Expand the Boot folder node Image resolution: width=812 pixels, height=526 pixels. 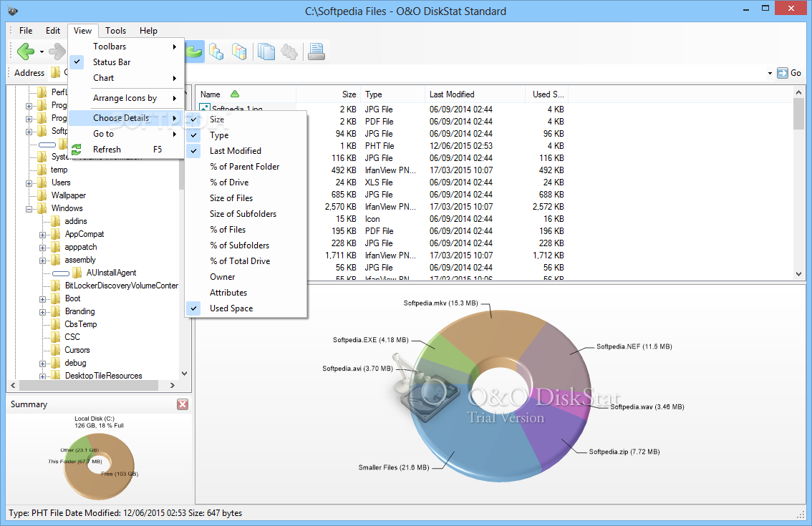tap(42, 299)
